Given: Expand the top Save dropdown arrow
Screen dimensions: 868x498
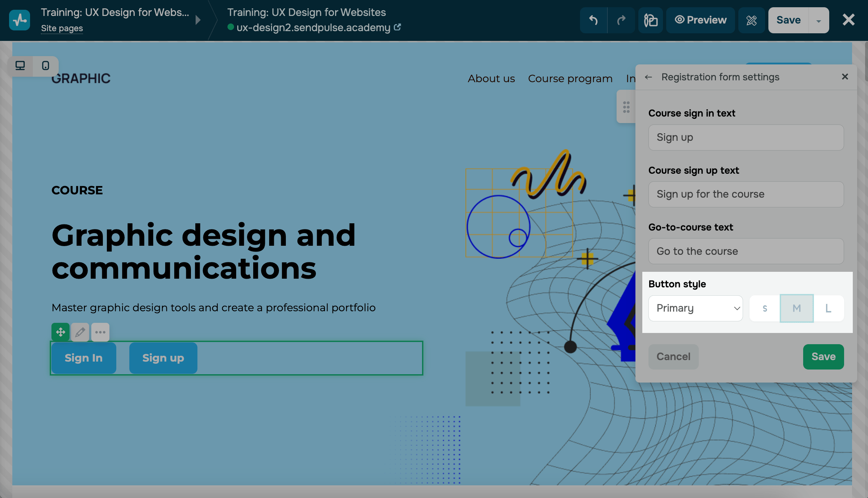Looking at the screenshot, I should [x=819, y=21].
